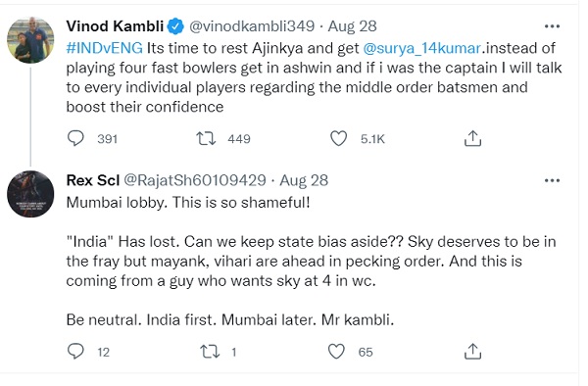View Vinod Kambli's profile picture
Screen dimensions: 588x386
click(x=30, y=40)
